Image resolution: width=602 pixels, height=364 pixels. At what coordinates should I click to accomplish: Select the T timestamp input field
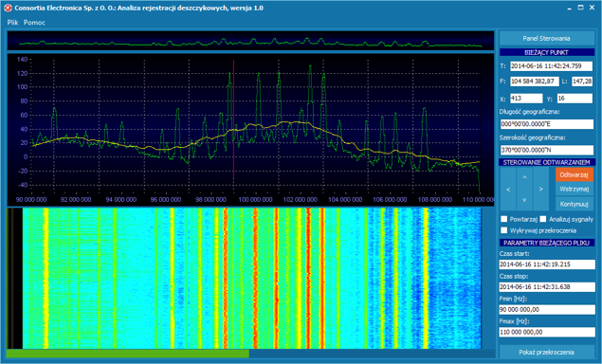551,66
